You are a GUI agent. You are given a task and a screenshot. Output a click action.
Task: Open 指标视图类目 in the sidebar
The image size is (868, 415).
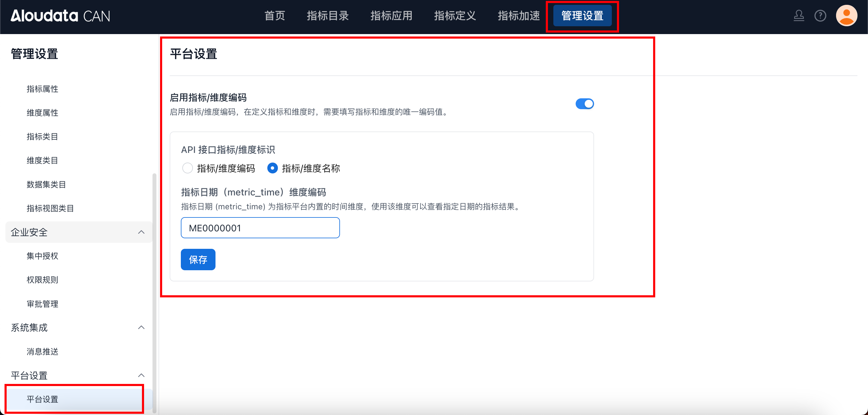(50, 208)
